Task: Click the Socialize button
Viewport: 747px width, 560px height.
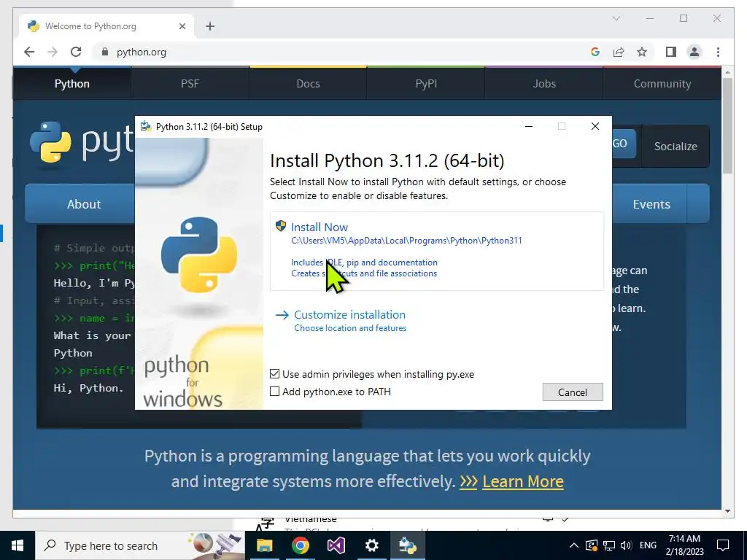Action: pyautogui.click(x=675, y=146)
